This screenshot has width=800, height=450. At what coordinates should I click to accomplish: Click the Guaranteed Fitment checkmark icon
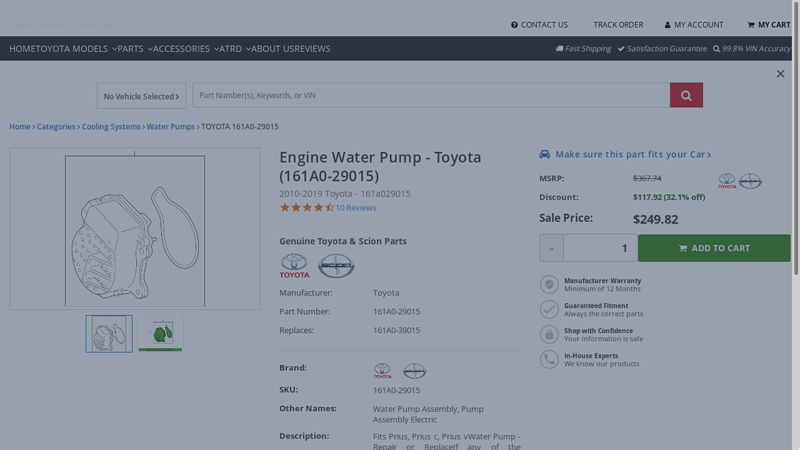pyautogui.click(x=549, y=309)
